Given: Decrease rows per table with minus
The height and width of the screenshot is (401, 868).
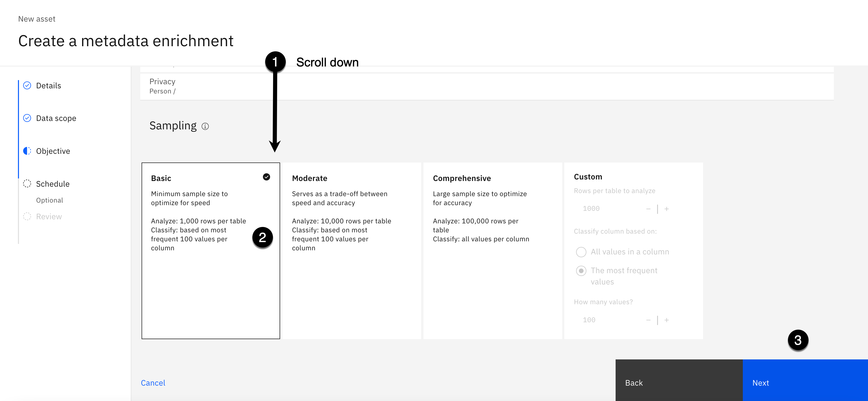Looking at the screenshot, I should [648, 209].
